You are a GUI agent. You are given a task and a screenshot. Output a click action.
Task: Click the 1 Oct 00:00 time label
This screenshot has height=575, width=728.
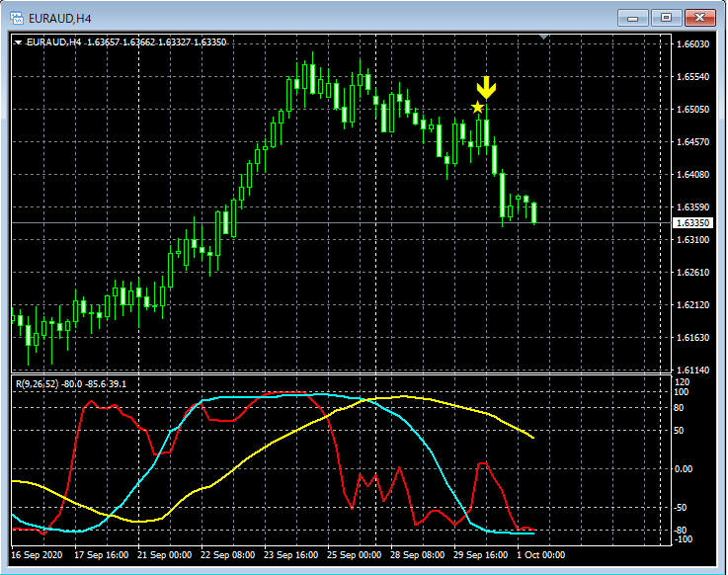click(541, 555)
